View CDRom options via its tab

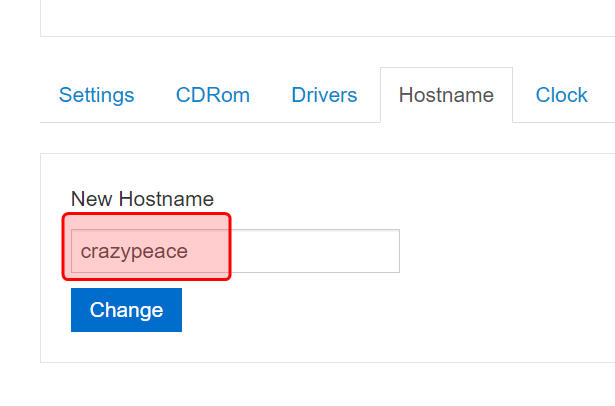tap(212, 95)
